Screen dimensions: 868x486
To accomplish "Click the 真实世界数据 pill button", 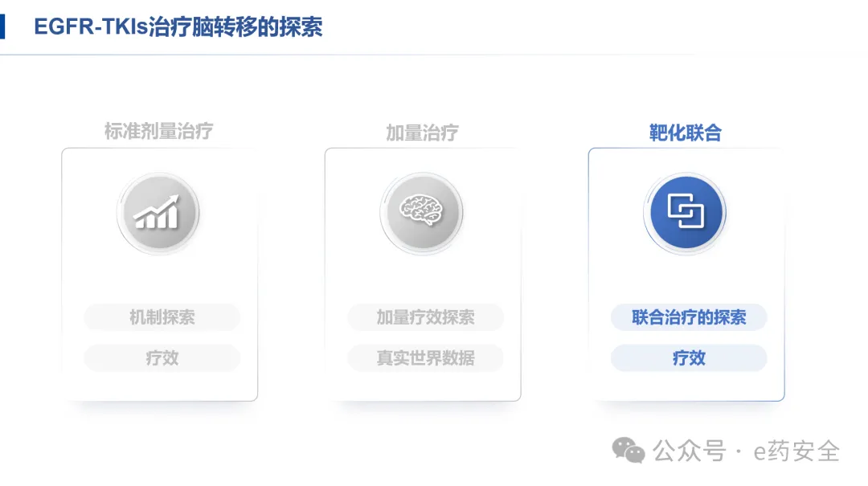I will point(425,357).
